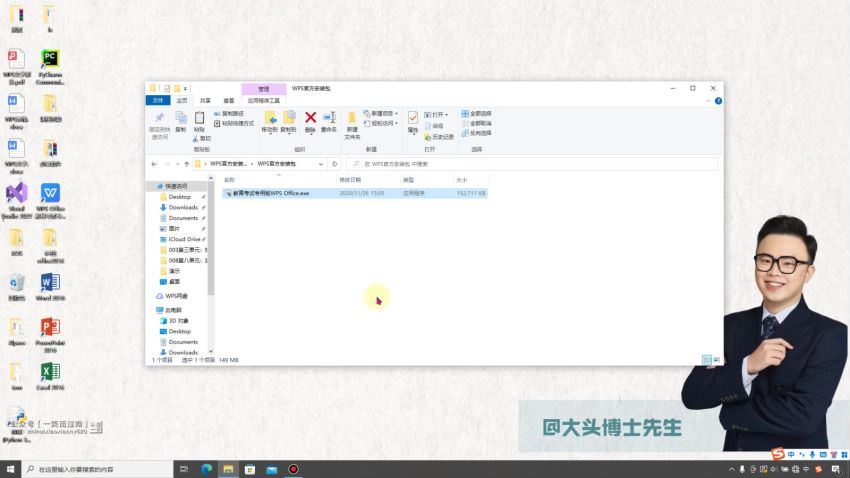This screenshot has height=478, width=850.
Task: Click the Rename (重命名) icon
Action: tap(329, 121)
